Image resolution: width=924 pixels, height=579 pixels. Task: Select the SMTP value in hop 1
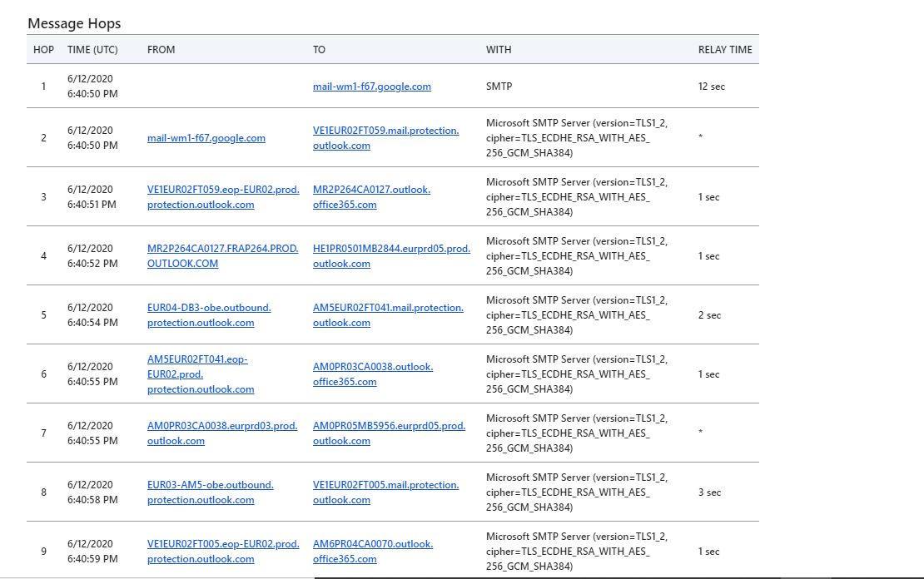point(499,86)
